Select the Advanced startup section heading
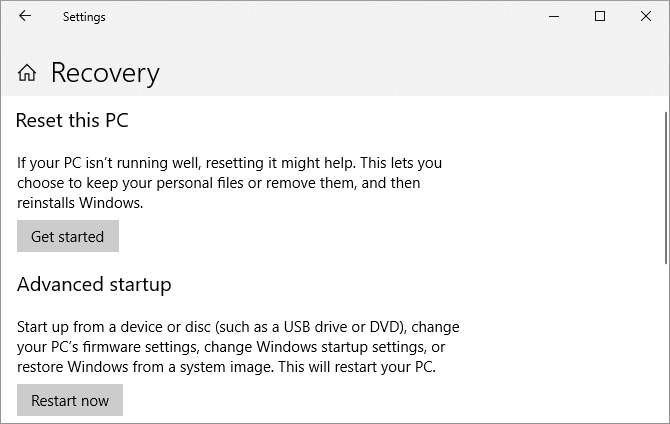 tap(94, 284)
